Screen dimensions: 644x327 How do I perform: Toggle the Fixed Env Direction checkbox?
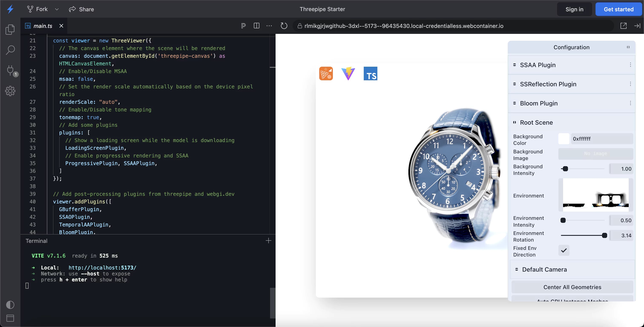564,251
